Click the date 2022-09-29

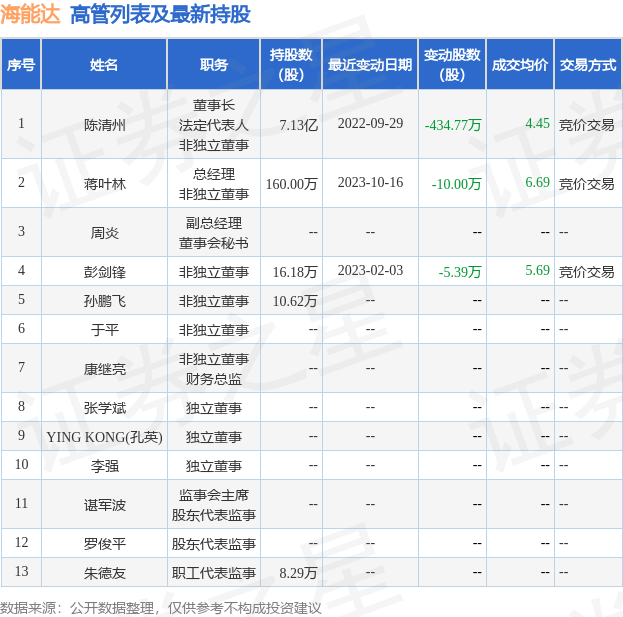(x=370, y=124)
